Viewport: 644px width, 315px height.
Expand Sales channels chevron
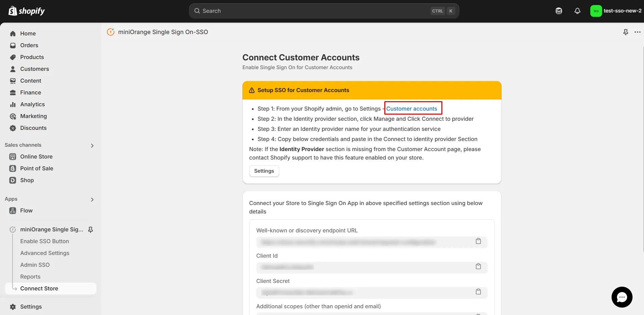coord(92,145)
